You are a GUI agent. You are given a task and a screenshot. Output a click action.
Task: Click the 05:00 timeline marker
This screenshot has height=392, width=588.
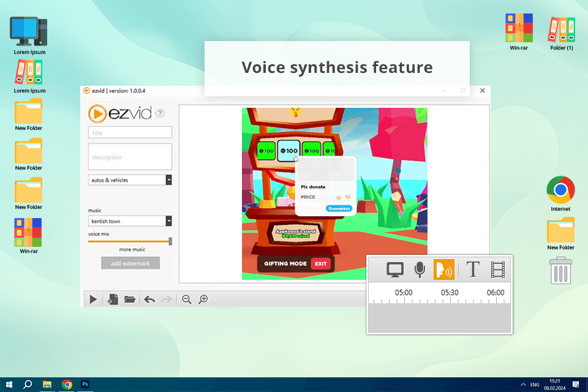pyautogui.click(x=404, y=293)
